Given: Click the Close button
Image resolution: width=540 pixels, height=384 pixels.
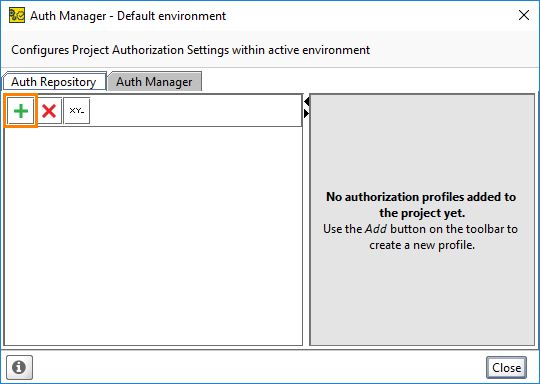Looking at the screenshot, I should coord(506,367).
